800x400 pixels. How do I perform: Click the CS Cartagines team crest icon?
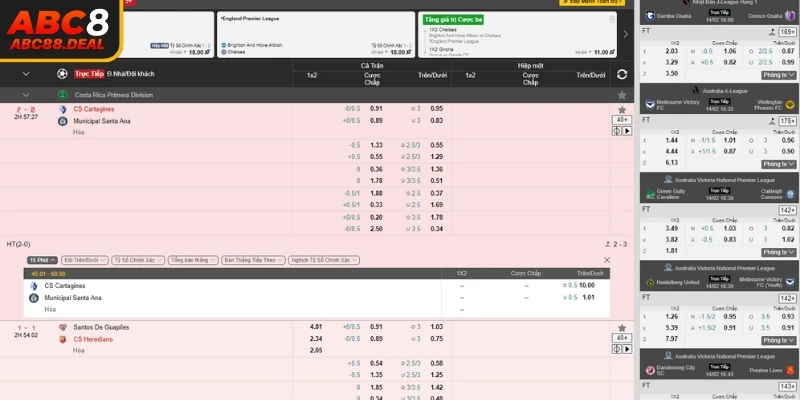pyautogui.click(x=62, y=109)
